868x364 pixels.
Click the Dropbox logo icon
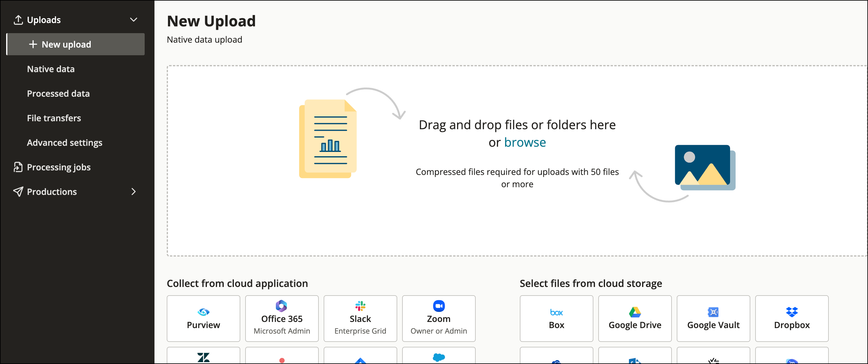click(791, 312)
